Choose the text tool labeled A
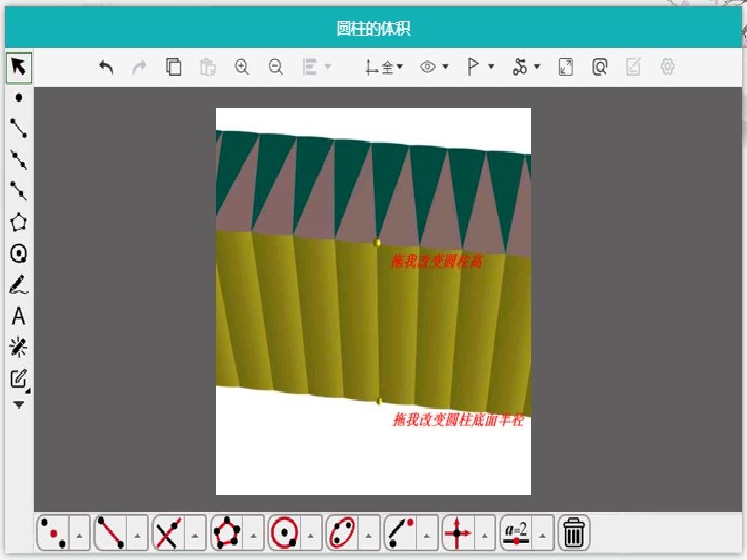 pyautogui.click(x=19, y=316)
